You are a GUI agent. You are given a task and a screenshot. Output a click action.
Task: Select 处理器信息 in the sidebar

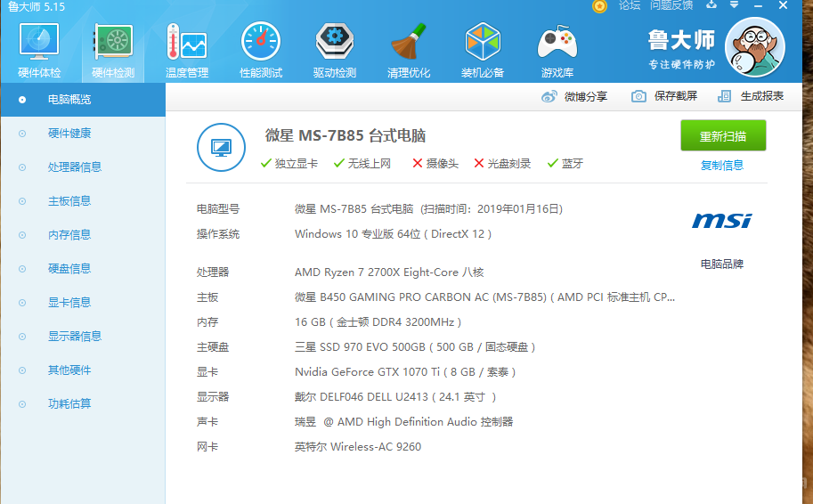tap(83, 167)
